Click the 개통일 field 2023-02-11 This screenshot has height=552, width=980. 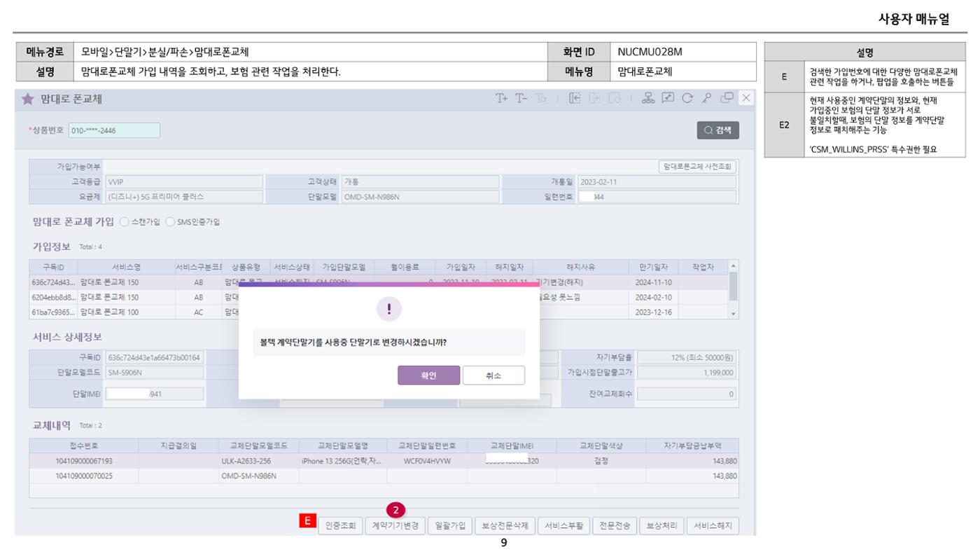pos(657,182)
